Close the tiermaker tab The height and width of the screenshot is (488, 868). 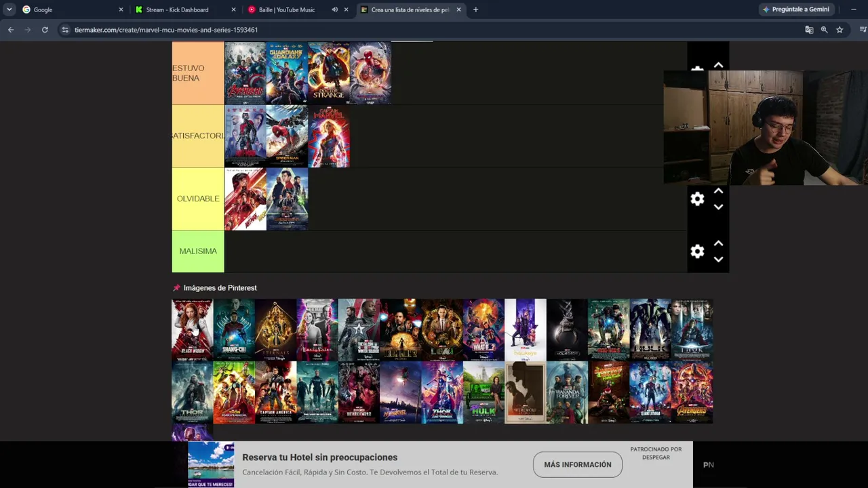click(x=459, y=9)
